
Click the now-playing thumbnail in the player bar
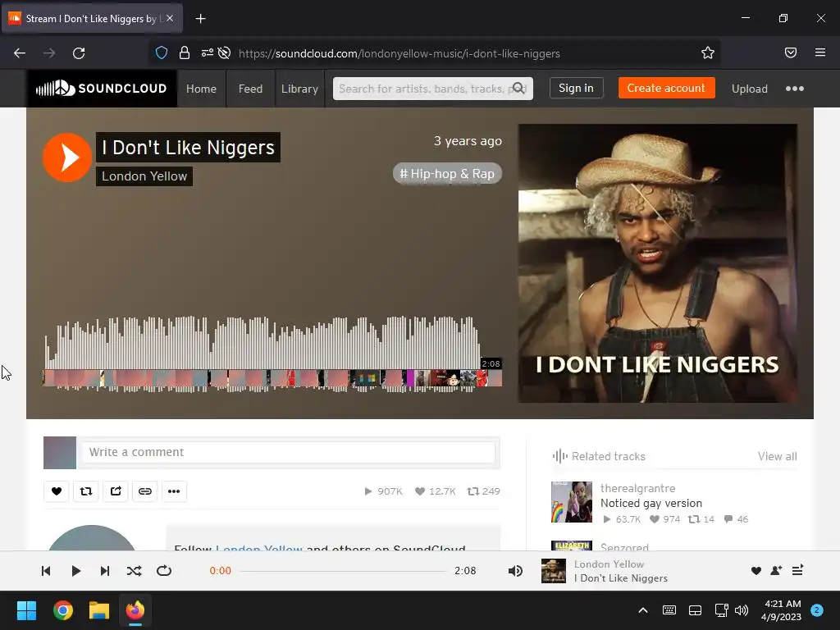(x=554, y=571)
